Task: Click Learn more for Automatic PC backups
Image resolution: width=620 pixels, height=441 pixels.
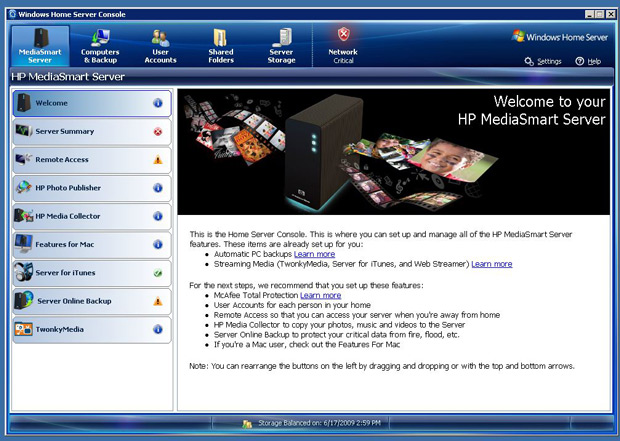Action: click(x=314, y=254)
